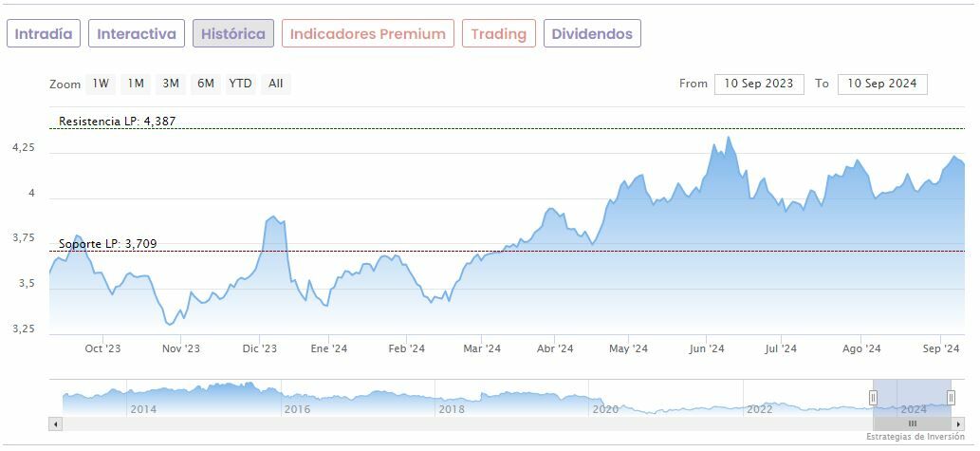Set zoom range to 1M
Image resolution: width=980 pixels, height=451 pixels.
(136, 84)
